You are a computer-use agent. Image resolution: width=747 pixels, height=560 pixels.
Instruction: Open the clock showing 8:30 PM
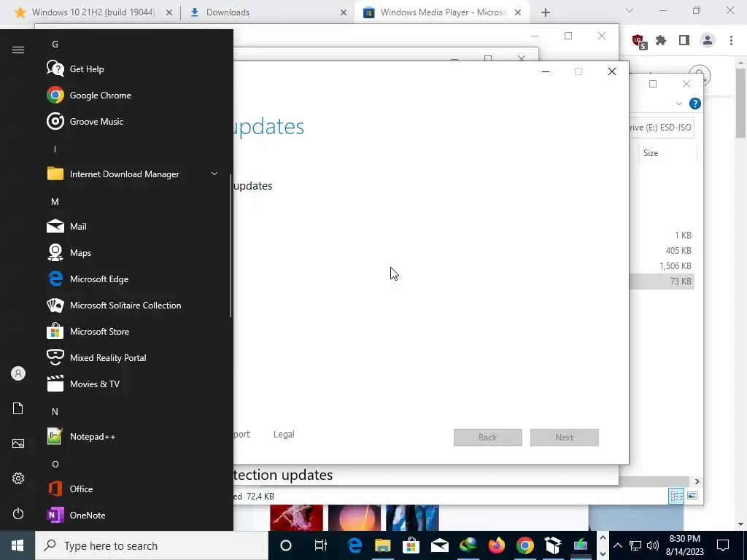pos(684,545)
